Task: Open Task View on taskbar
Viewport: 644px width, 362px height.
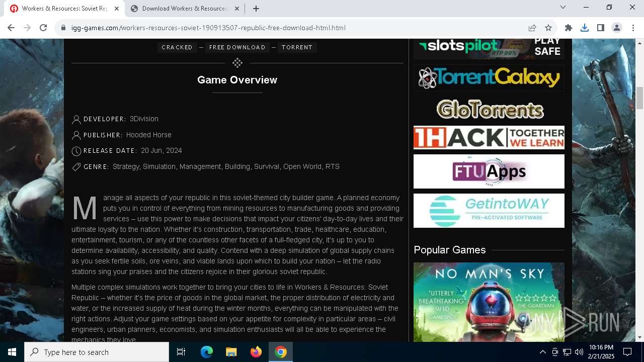Action: 181,352
